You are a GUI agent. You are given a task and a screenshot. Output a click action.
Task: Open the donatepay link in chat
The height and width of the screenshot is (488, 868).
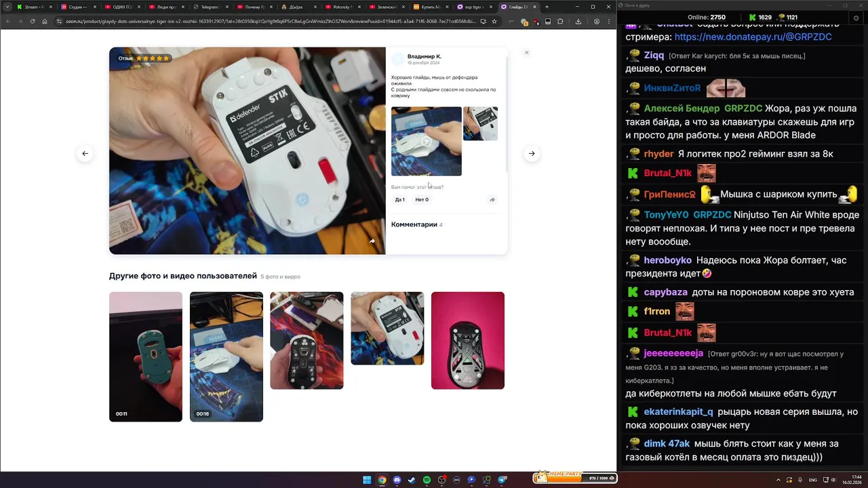[x=753, y=37]
